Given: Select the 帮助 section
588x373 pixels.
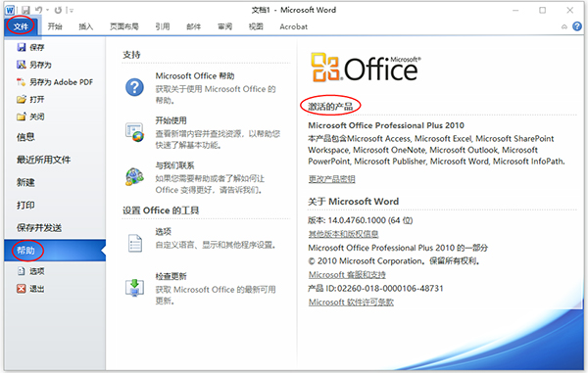Looking at the screenshot, I should pyautogui.click(x=55, y=251).
